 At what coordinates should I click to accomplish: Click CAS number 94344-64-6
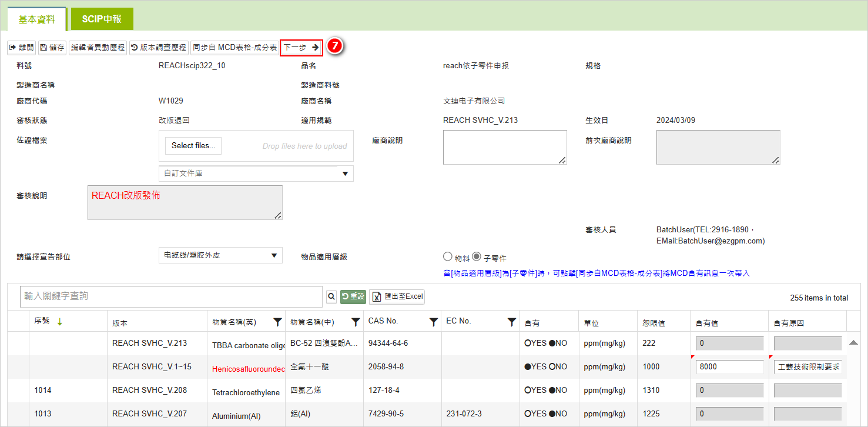pos(388,343)
